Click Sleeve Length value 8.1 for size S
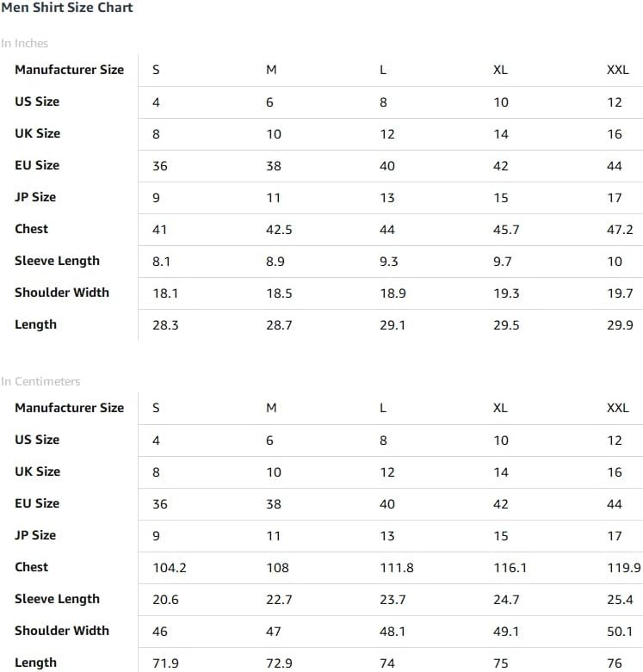The width and height of the screenshot is (643, 672). [x=161, y=262]
